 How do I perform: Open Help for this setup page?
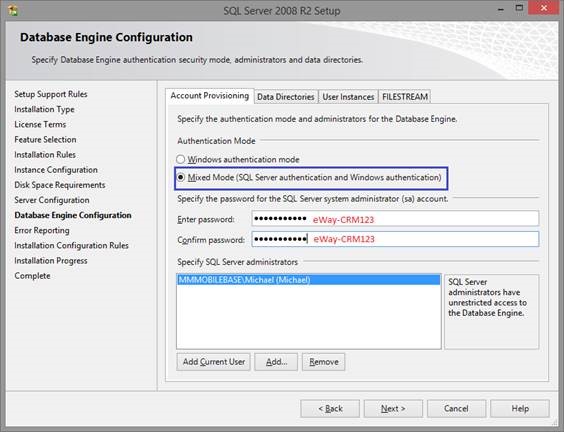[520, 409]
